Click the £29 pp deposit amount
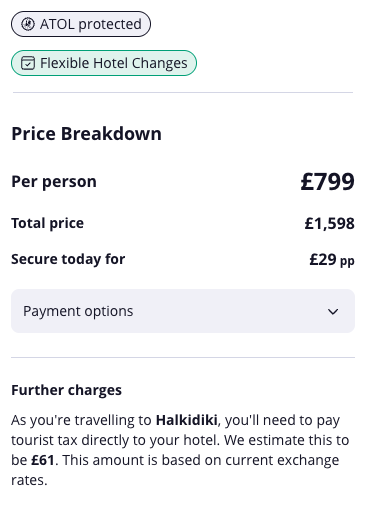 tap(332, 260)
